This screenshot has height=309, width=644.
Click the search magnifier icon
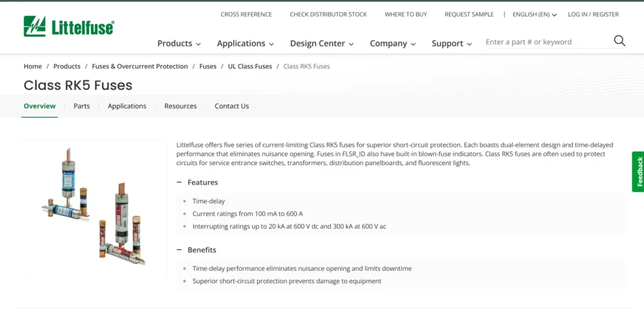(619, 41)
